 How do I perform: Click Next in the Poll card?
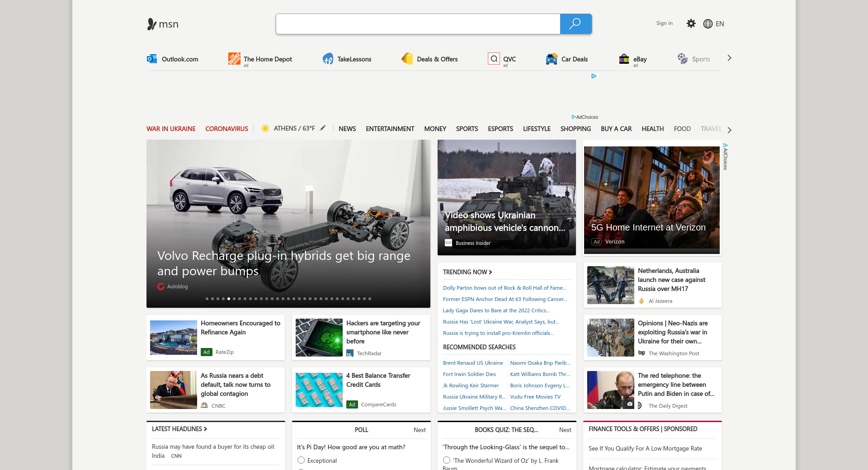[x=419, y=430]
